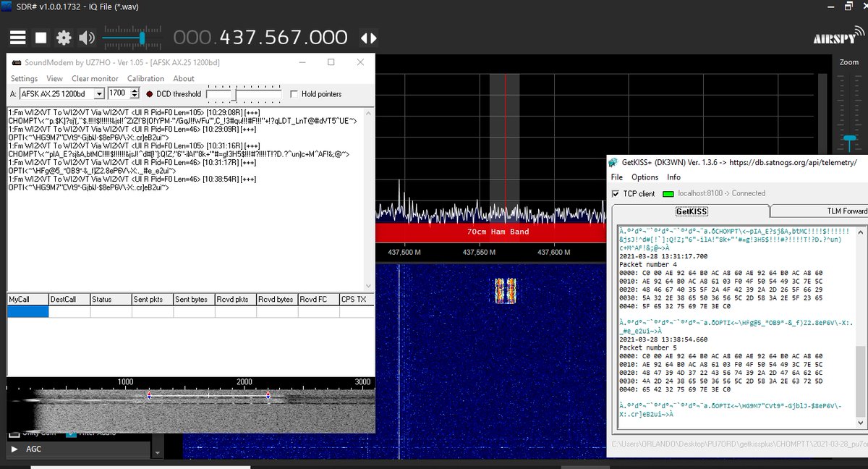The image size is (868, 469).
Task: Click the frequency tuning arrows icon
Action: click(x=368, y=38)
